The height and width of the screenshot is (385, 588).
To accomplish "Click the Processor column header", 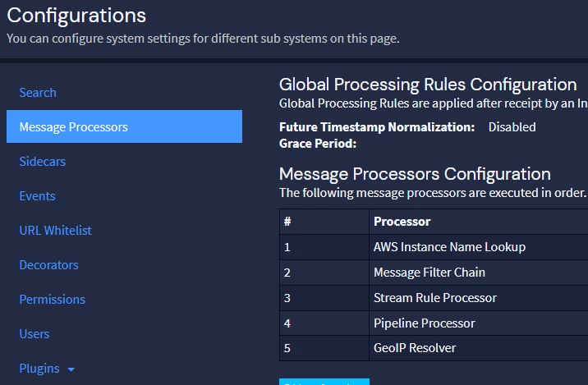I will (402, 222).
